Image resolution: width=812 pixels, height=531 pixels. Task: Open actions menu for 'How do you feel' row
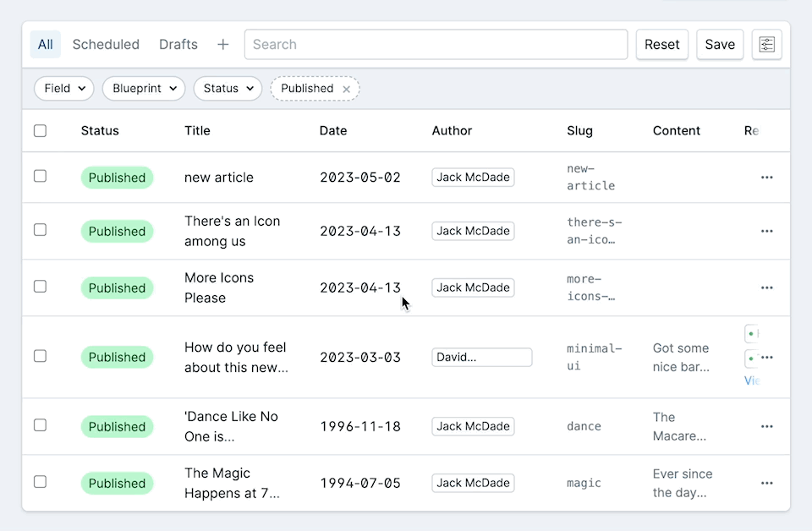click(x=767, y=357)
